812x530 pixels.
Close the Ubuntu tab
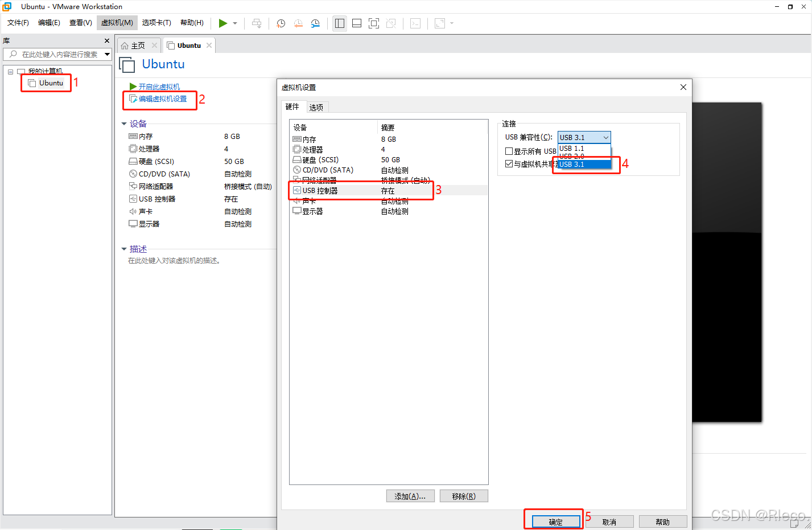coord(209,46)
